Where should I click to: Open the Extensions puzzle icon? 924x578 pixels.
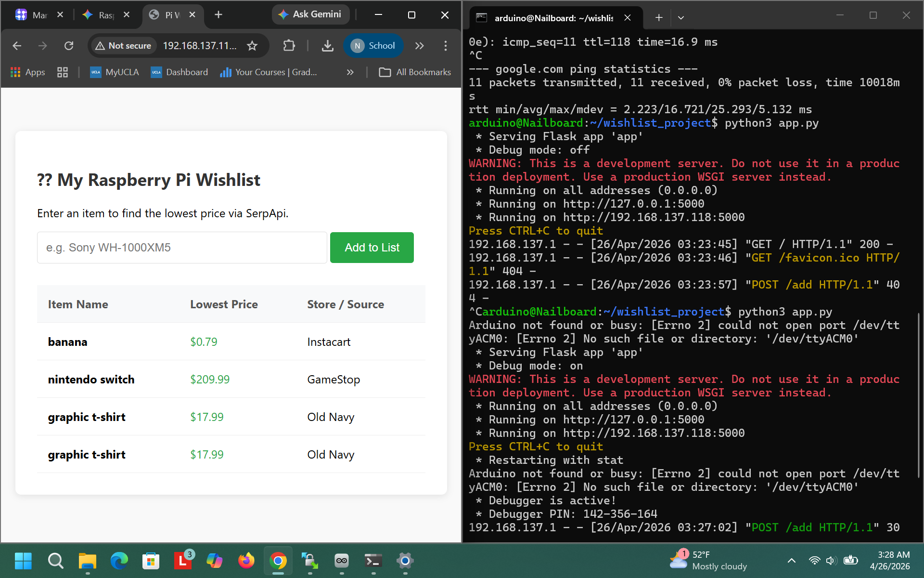pyautogui.click(x=289, y=46)
